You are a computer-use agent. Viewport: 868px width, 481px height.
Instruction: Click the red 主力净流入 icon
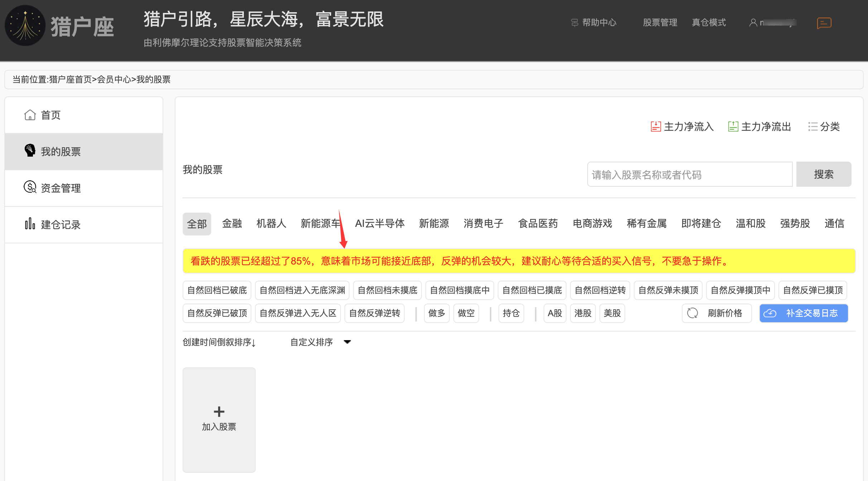[x=656, y=127]
